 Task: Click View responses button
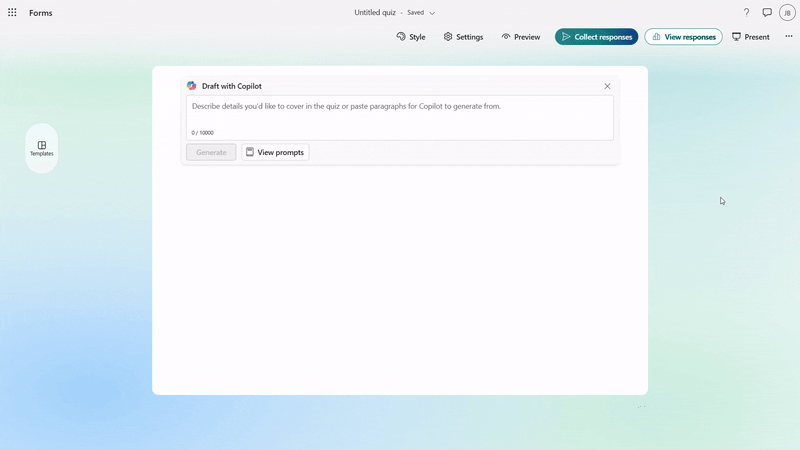pos(683,37)
